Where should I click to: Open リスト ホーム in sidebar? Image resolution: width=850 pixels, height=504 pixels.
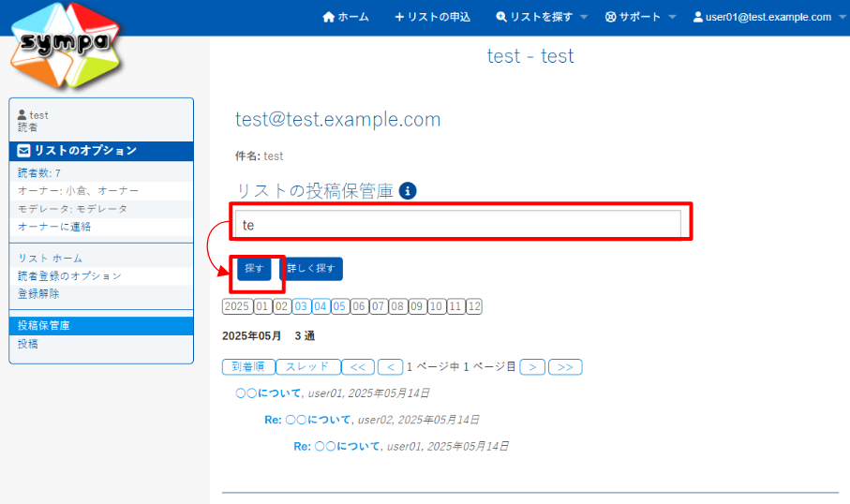click(50, 258)
